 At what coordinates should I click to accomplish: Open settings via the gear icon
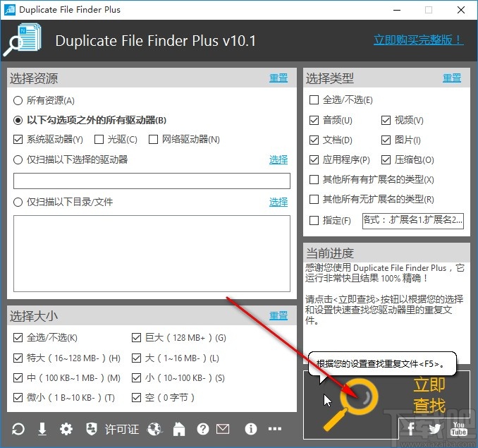pyautogui.click(x=66, y=429)
